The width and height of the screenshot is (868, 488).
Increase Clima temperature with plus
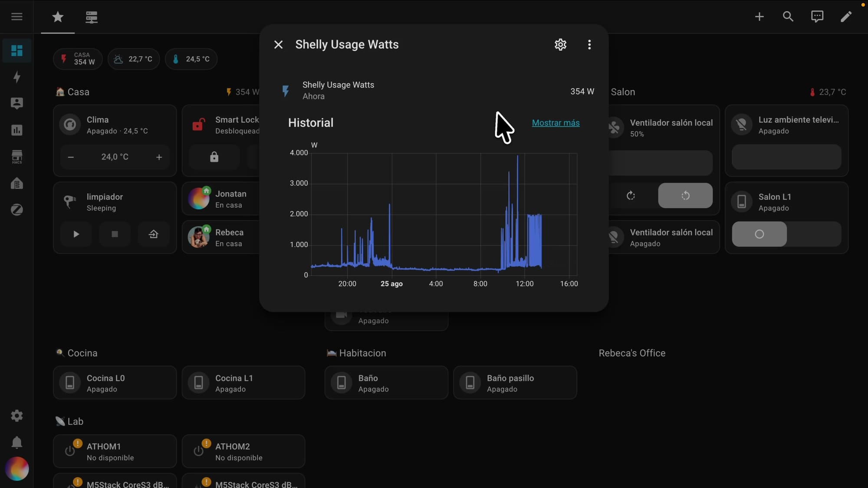click(159, 157)
